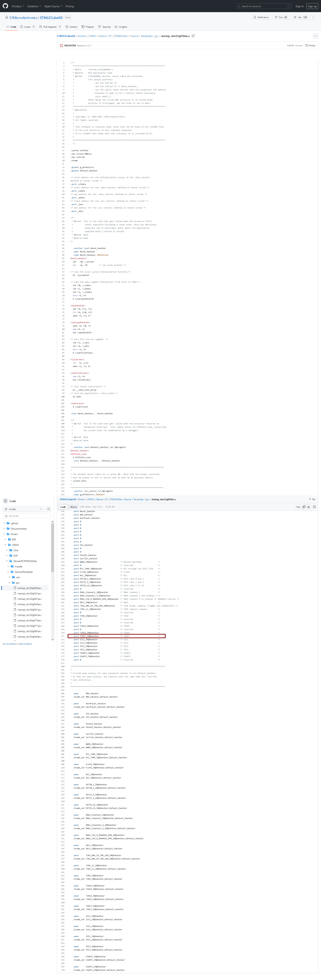Open the master branch dropdown
Viewport: 321px width, 980px height.
24,509
